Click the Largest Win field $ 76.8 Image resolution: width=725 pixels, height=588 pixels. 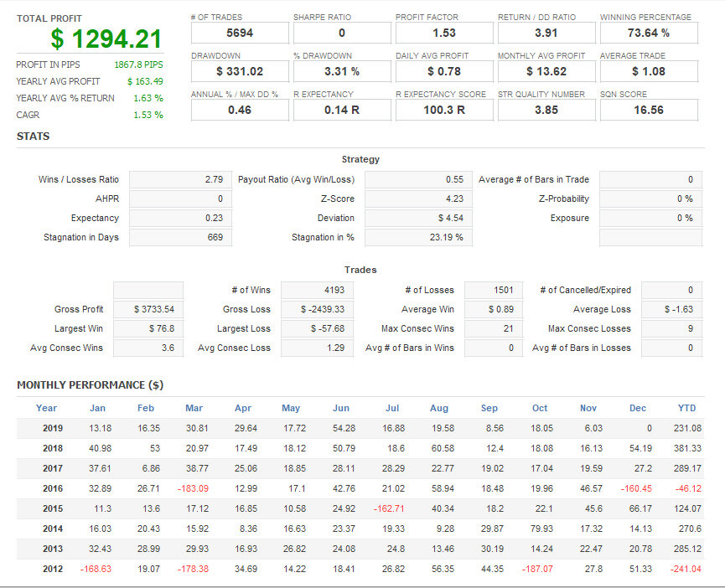tap(148, 329)
